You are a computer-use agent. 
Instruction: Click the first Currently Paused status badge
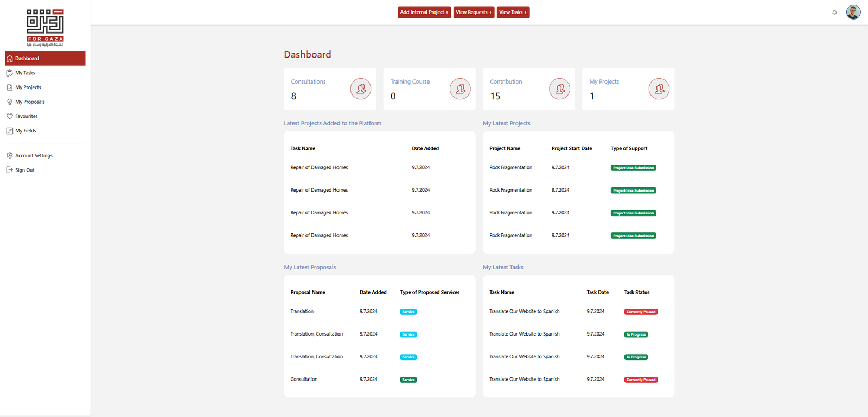click(x=641, y=312)
